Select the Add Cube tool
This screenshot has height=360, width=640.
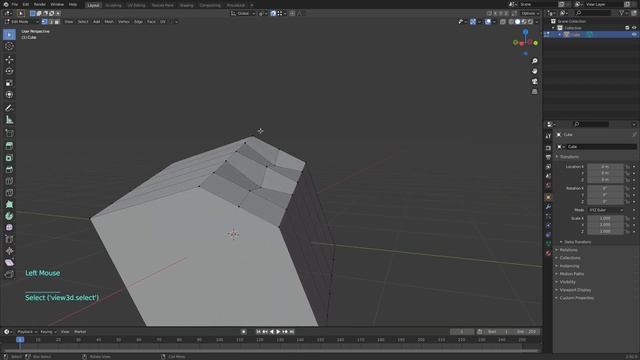pyautogui.click(x=9, y=133)
